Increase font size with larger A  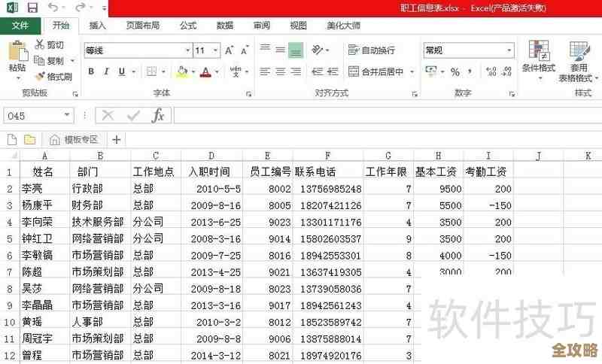[230, 50]
